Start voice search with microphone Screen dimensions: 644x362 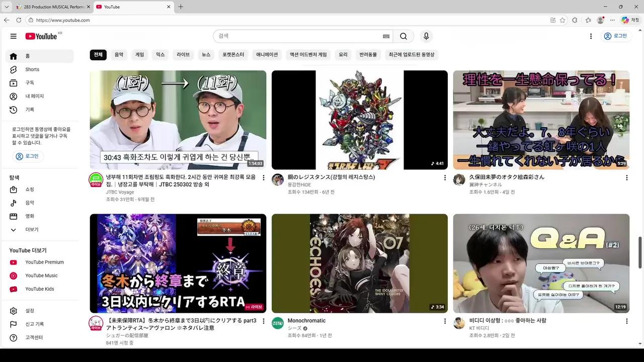click(x=426, y=36)
